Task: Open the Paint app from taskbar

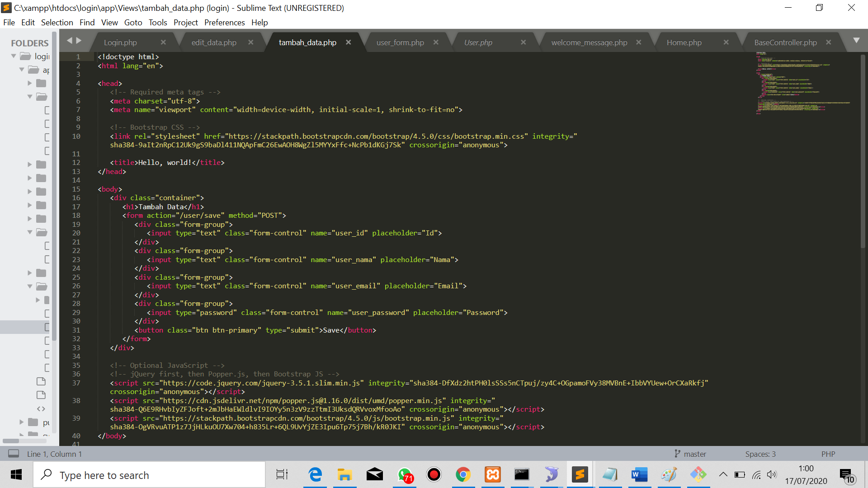Action: pos(669,475)
